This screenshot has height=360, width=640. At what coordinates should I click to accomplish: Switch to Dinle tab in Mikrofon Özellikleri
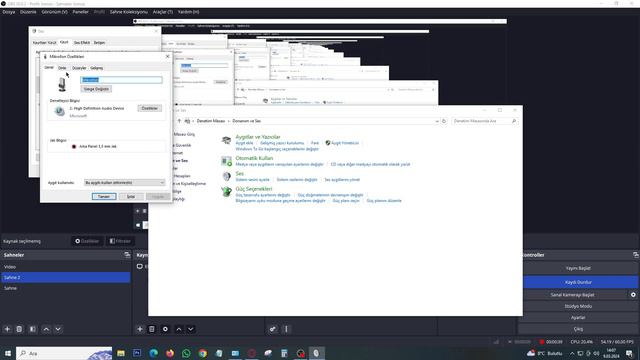(62, 68)
